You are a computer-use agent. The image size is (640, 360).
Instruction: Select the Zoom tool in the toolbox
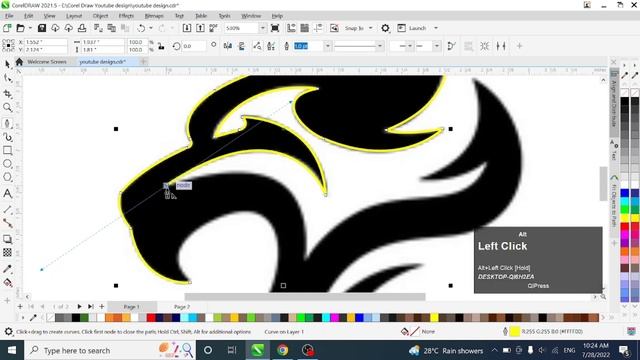point(7,107)
